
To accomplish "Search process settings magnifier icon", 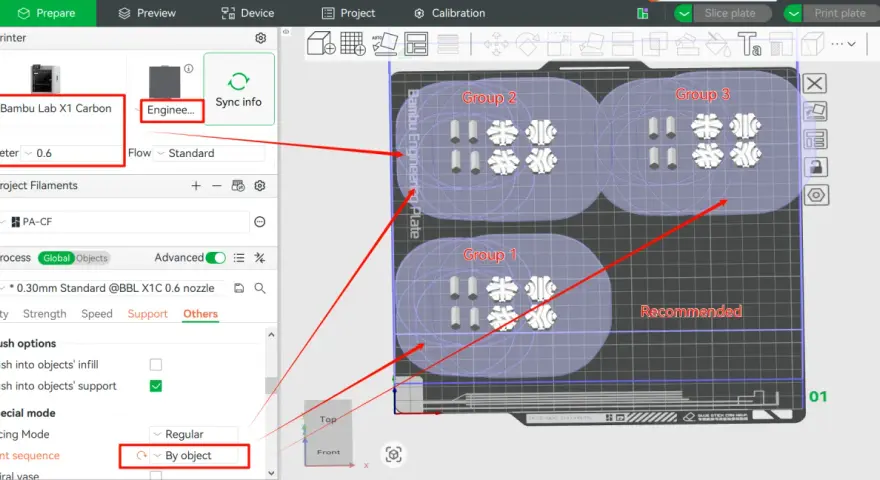I will coord(260,288).
